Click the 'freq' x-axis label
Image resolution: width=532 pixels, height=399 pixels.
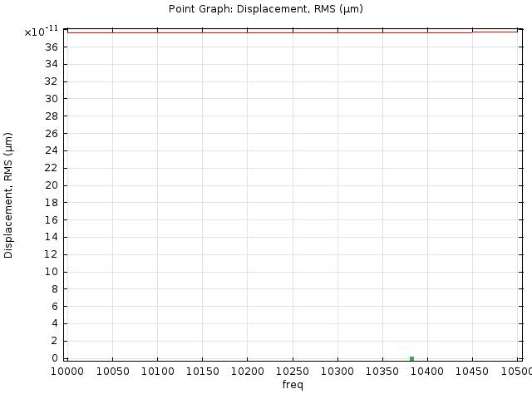pyautogui.click(x=293, y=385)
